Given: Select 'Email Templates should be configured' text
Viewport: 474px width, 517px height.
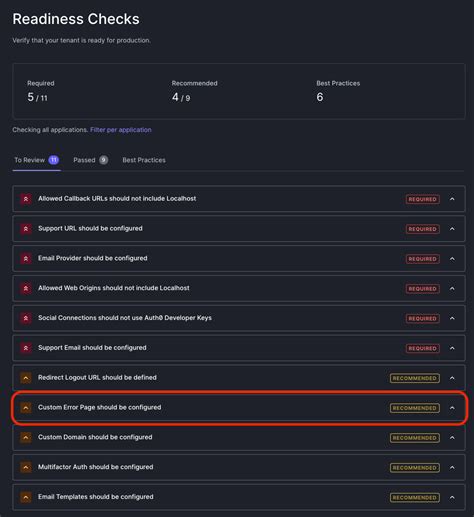Looking at the screenshot, I should pos(96,497).
